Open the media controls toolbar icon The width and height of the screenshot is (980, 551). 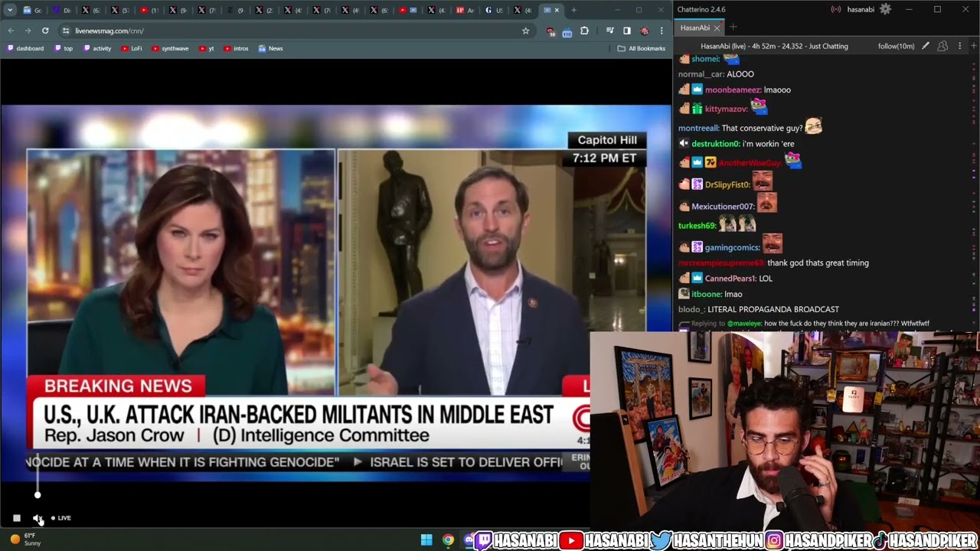[609, 31]
